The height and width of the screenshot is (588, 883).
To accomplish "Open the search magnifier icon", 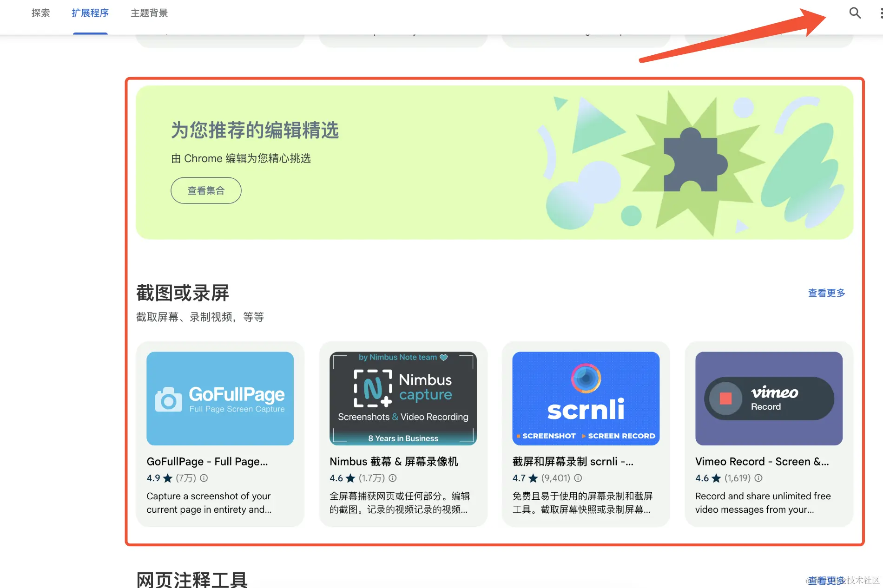I will (x=855, y=13).
